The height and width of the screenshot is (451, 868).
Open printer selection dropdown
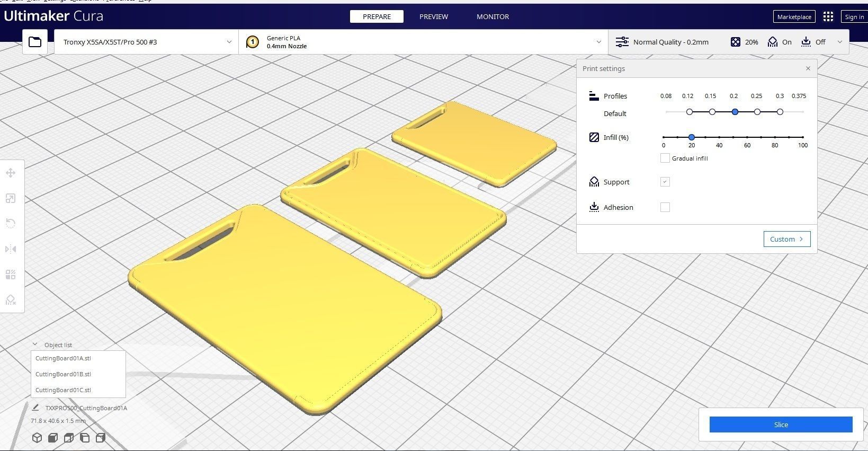[x=146, y=42]
